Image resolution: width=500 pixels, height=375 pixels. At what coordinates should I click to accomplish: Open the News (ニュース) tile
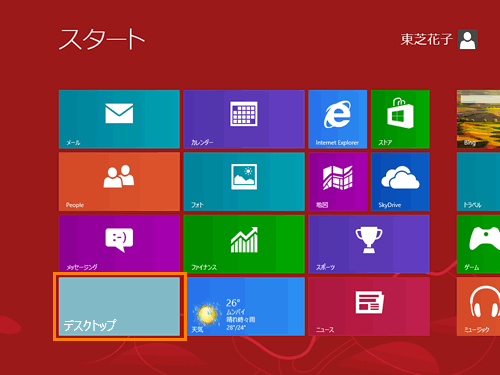(369, 307)
